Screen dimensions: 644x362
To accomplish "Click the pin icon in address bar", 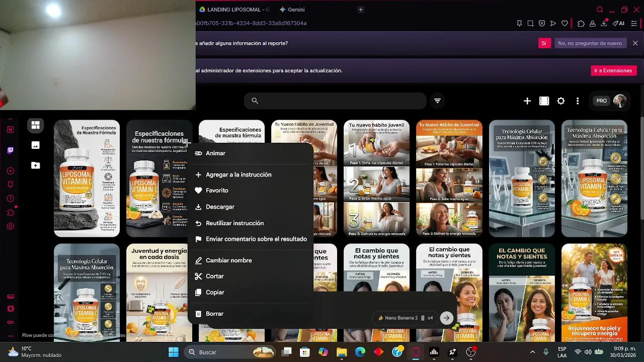I will click(x=519, y=23).
